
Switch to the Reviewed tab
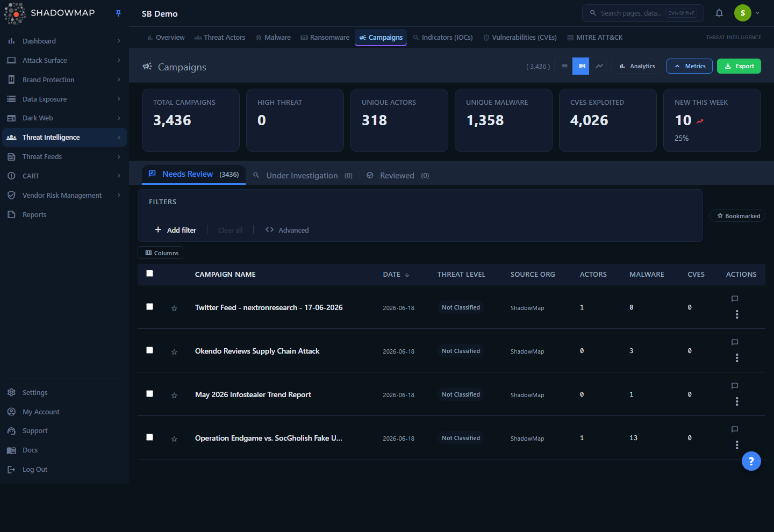[398, 176]
